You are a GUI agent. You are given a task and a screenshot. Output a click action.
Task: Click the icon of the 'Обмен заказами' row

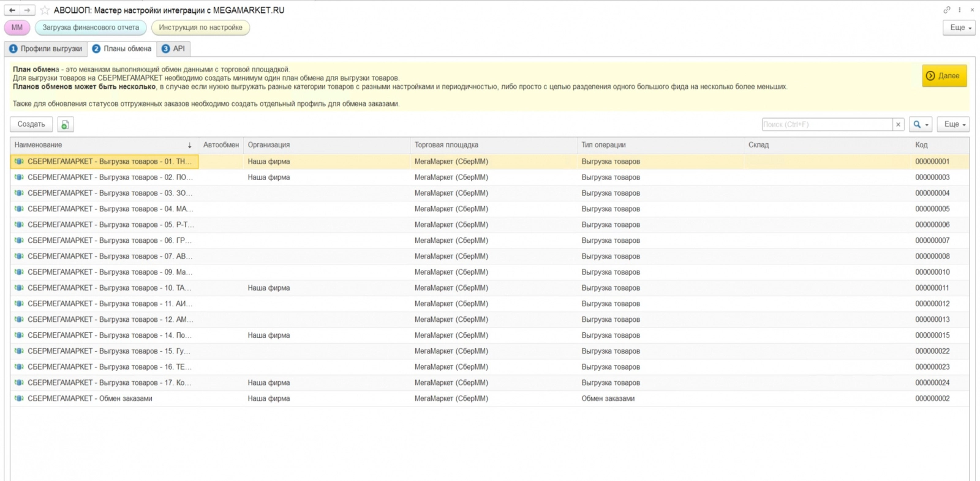[19, 398]
